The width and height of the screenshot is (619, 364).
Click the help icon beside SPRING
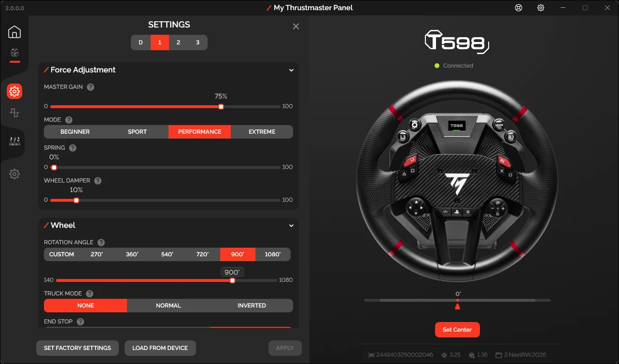coord(72,148)
